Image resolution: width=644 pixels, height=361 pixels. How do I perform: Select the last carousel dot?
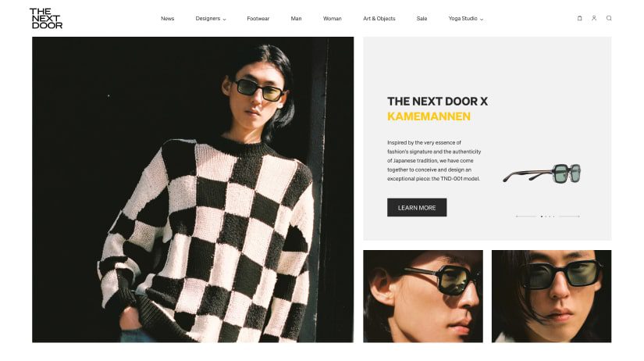tap(553, 216)
